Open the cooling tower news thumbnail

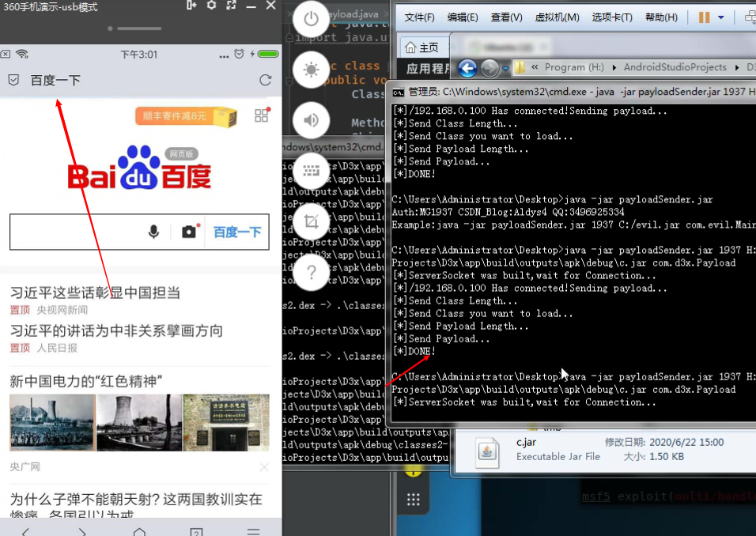139,423
